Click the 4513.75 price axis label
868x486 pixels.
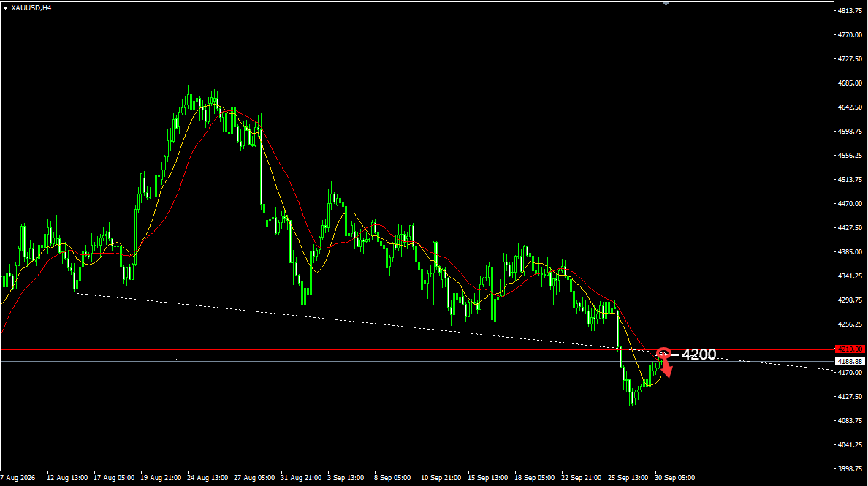click(x=850, y=180)
